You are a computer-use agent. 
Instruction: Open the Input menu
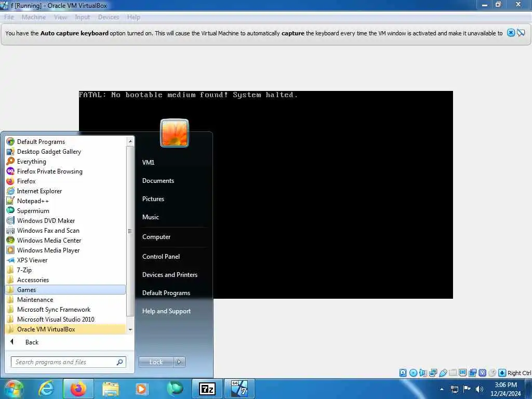tap(83, 17)
